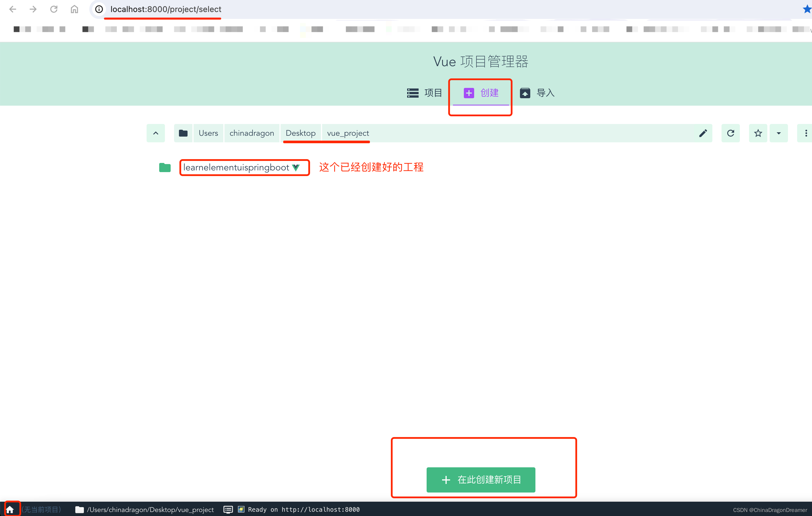Navigate to the Users path segment

tap(208, 133)
